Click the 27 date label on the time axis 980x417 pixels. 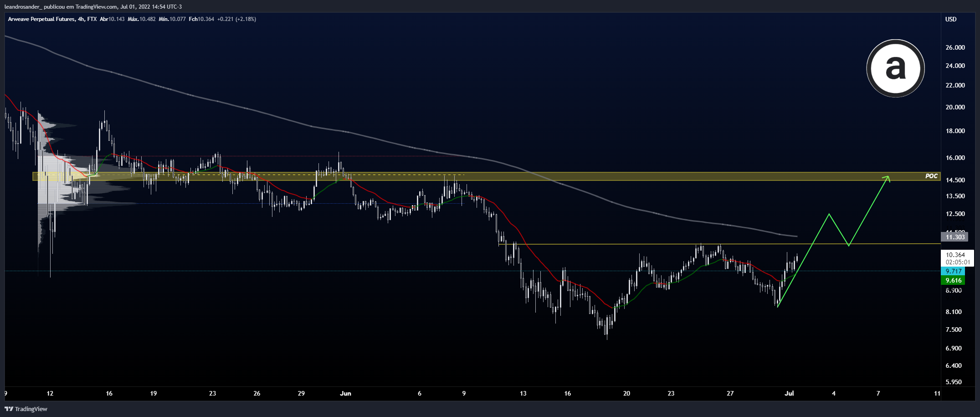pos(730,393)
